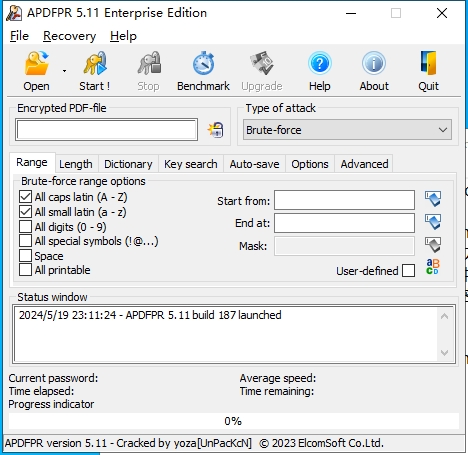Click the APDFPR app icon in title bar

pyautogui.click(x=14, y=13)
